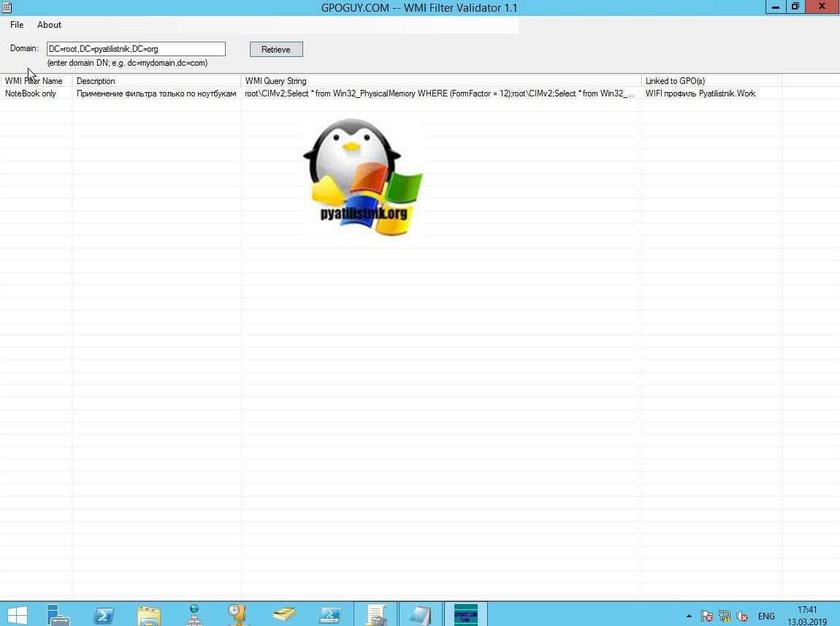Show hidden tray icons with the arrow

[688, 616]
